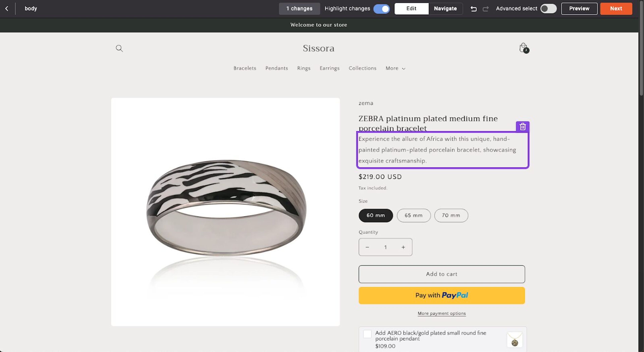Click the orange Next button
644x352 pixels.
coord(616,9)
